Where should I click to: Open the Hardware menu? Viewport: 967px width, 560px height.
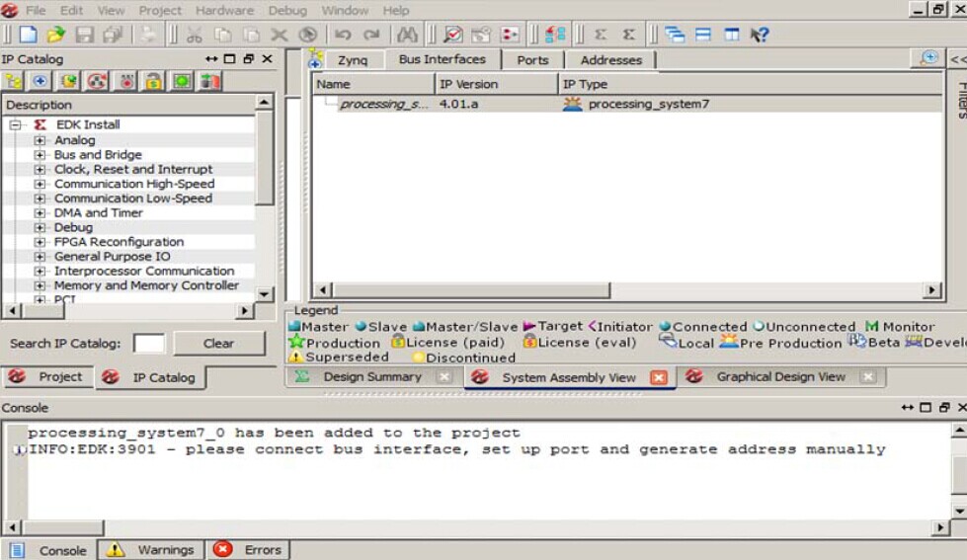tap(224, 10)
